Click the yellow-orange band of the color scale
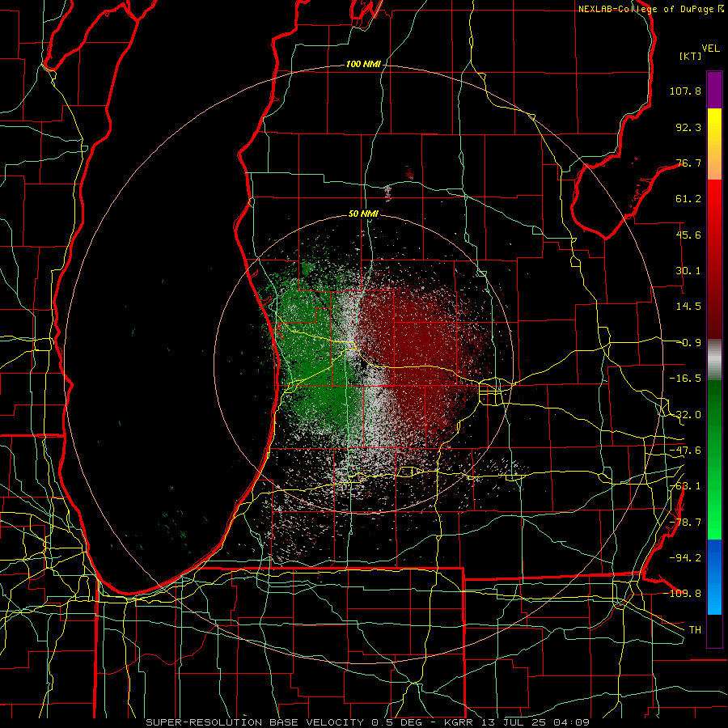Viewport: 728px width, 728px height. (x=714, y=144)
